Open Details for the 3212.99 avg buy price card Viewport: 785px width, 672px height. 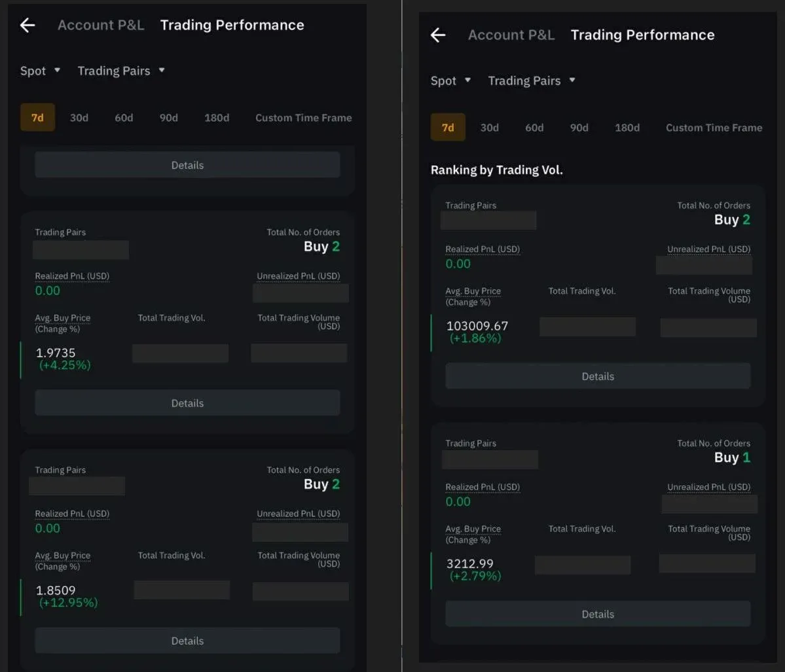(x=598, y=614)
